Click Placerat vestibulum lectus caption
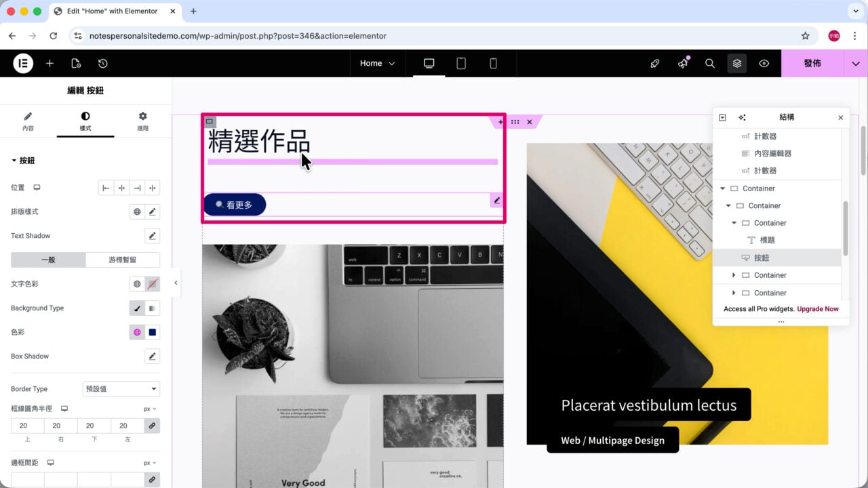Screen dimensions: 868x488 [649, 405]
